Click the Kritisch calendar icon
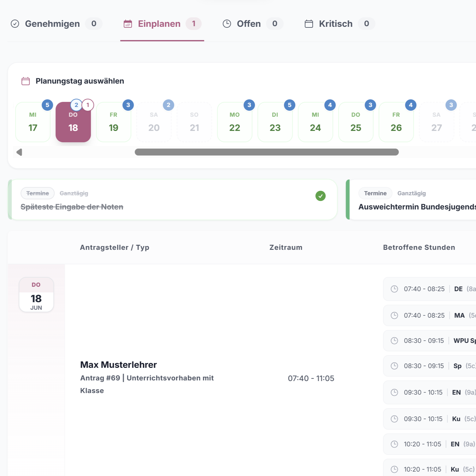 point(309,24)
